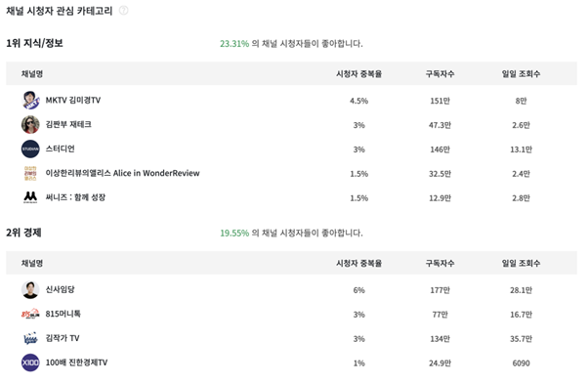Sort by 시청자 중복율 in the 지식/정보 table
Image resolution: width=588 pixels, height=383 pixels.
click(x=358, y=74)
